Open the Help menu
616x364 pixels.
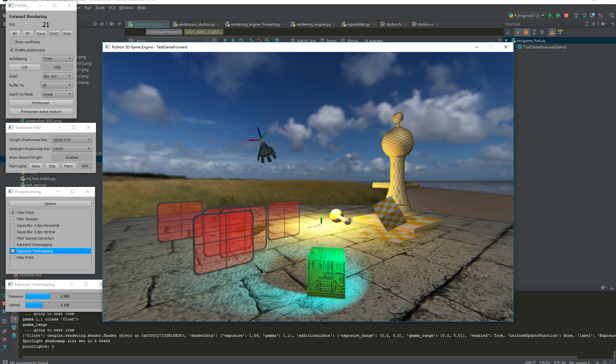click(x=141, y=8)
